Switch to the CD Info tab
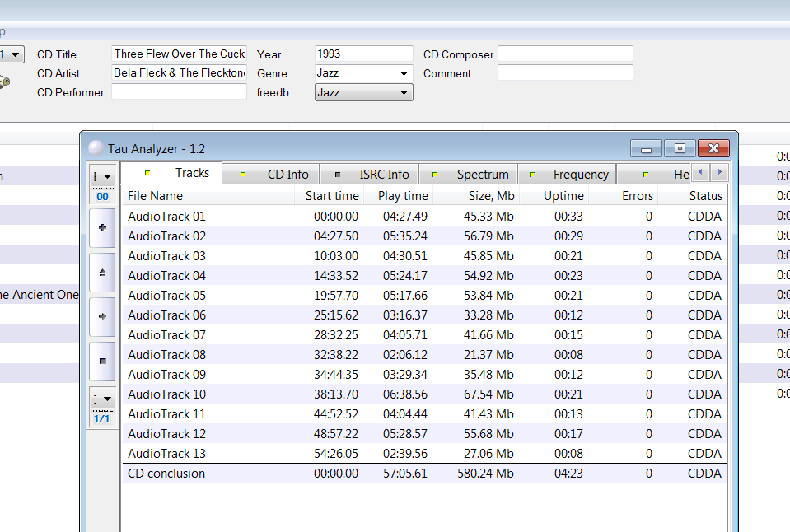This screenshot has height=532, width=790. (x=270, y=175)
